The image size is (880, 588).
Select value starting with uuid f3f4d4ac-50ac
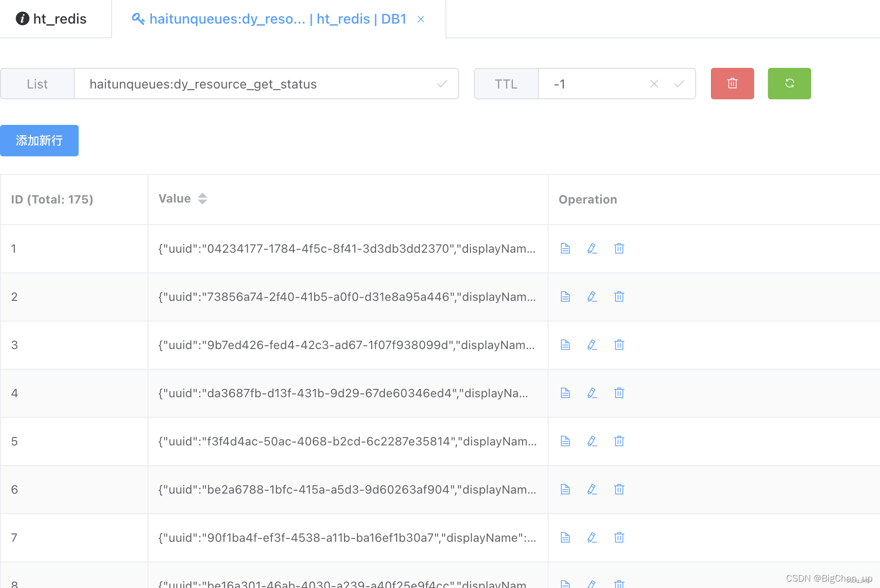(x=348, y=441)
